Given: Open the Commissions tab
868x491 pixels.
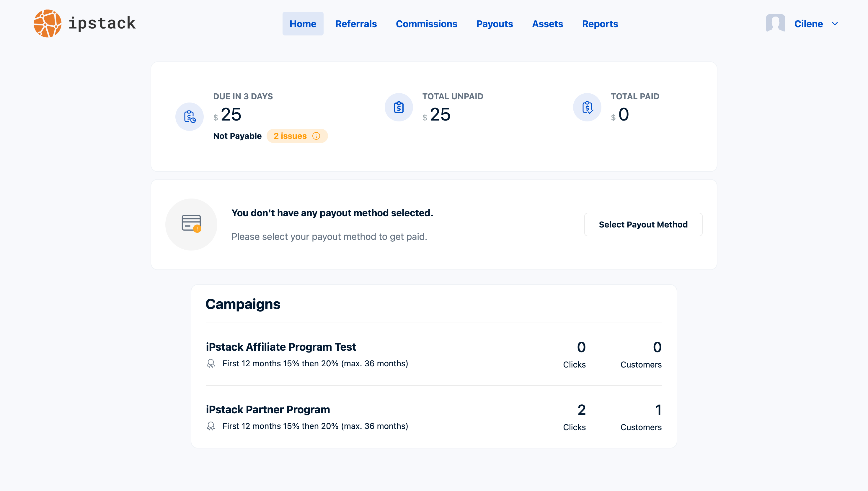Looking at the screenshot, I should (426, 24).
